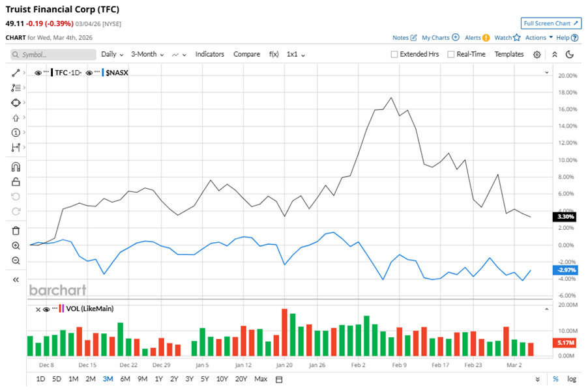Hide the VOL indicator with eye icon
The height and width of the screenshot is (390, 588).
(46, 309)
